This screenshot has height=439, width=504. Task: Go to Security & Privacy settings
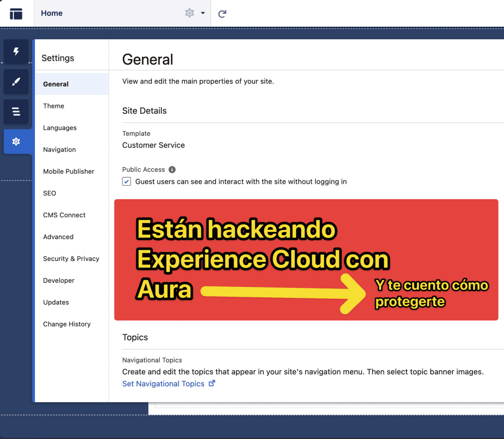(x=71, y=259)
